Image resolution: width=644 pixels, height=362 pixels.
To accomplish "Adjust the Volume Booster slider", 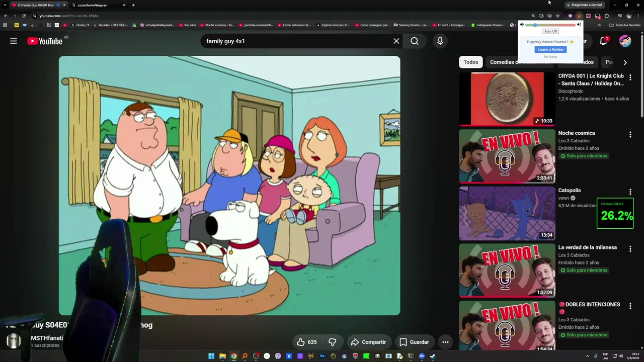I will point(550,25).
